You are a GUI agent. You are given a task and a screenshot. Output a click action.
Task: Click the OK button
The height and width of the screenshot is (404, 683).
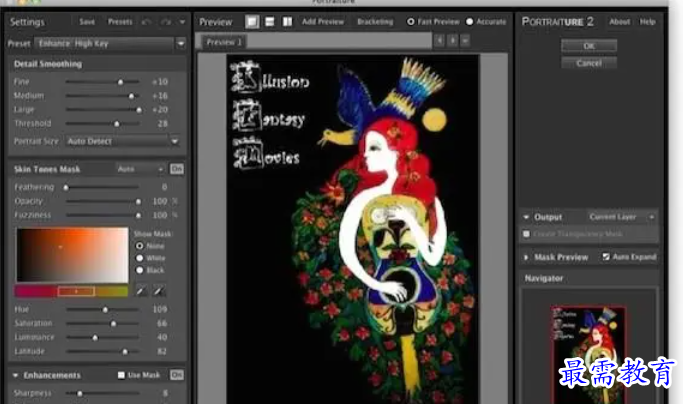pyautogui.click(x=589, y=46)
